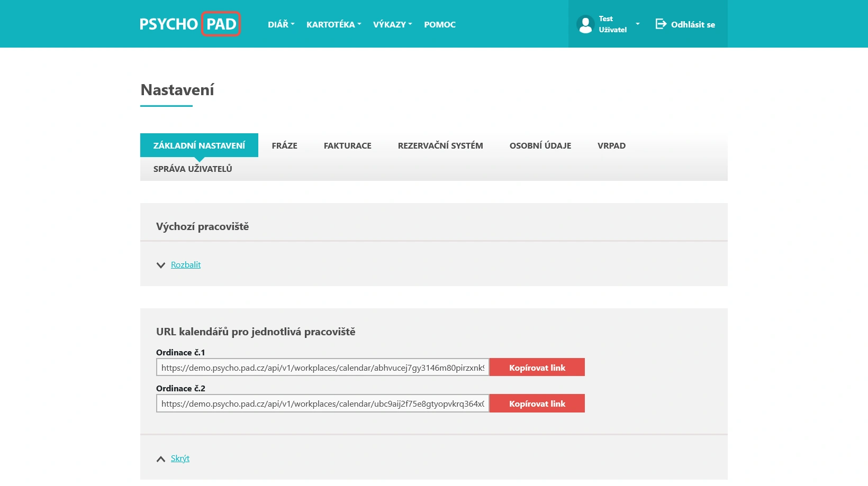Open the Diář dropdown menu
Viewport: 868px width, 486px height.
(x=281, y=24)
